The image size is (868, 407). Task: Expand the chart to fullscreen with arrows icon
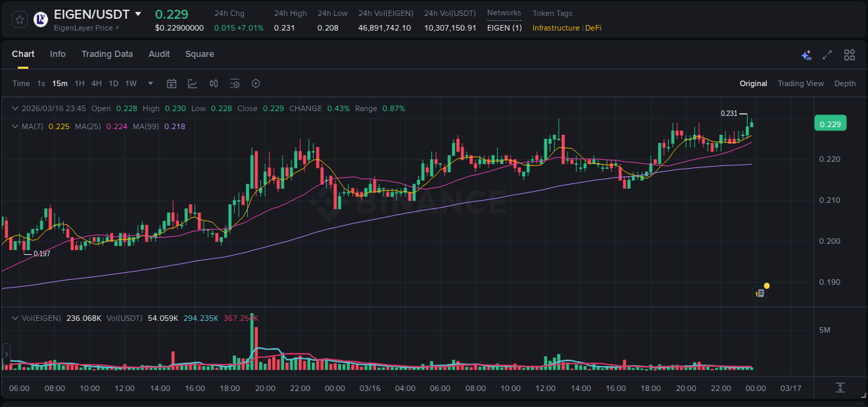click(827, 54)
